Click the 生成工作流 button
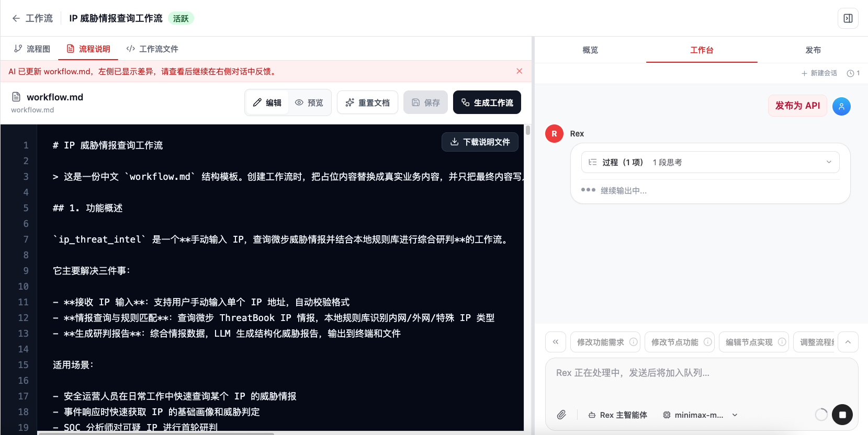This screenshot has width=868, height=435. 487,102
